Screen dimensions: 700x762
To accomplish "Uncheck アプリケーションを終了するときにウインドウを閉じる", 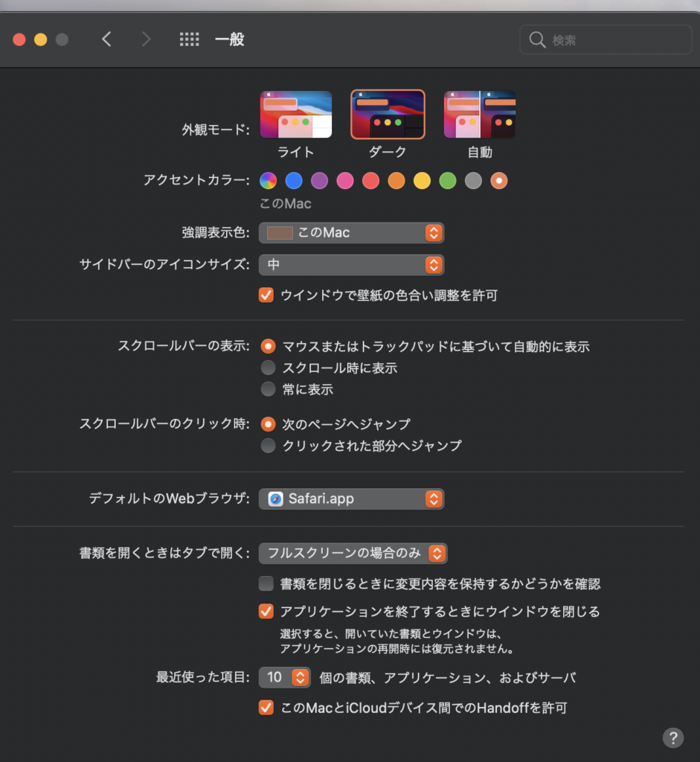I will [x=266, y=612].
